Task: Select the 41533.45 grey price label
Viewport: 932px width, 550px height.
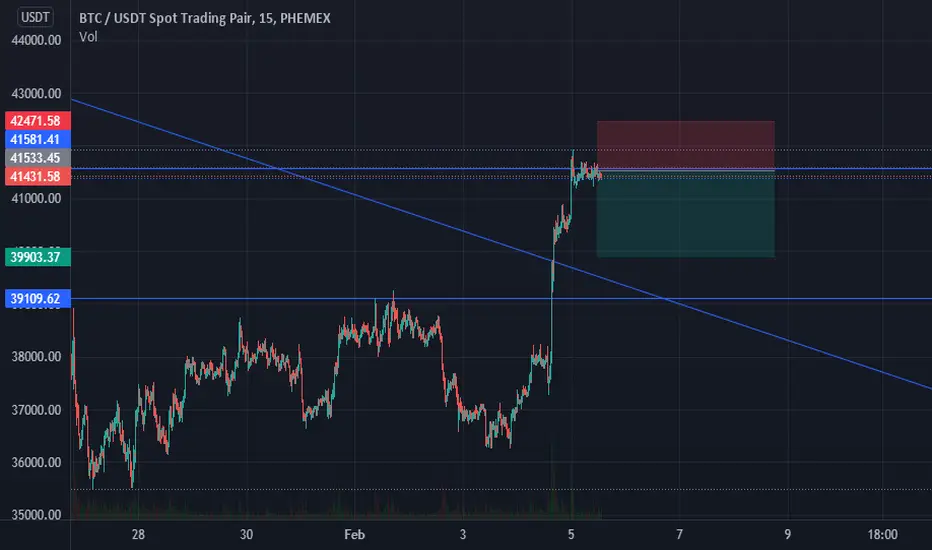Action: coord(38,158)
